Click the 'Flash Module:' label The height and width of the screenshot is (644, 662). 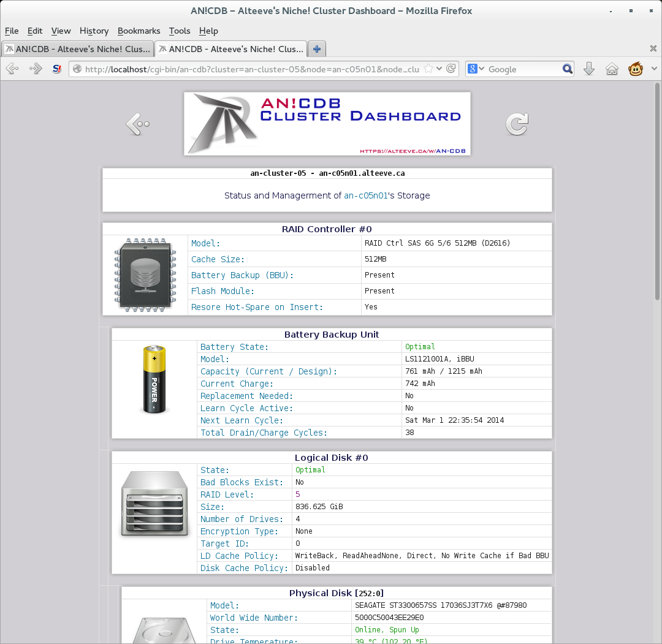pos(223,291)
